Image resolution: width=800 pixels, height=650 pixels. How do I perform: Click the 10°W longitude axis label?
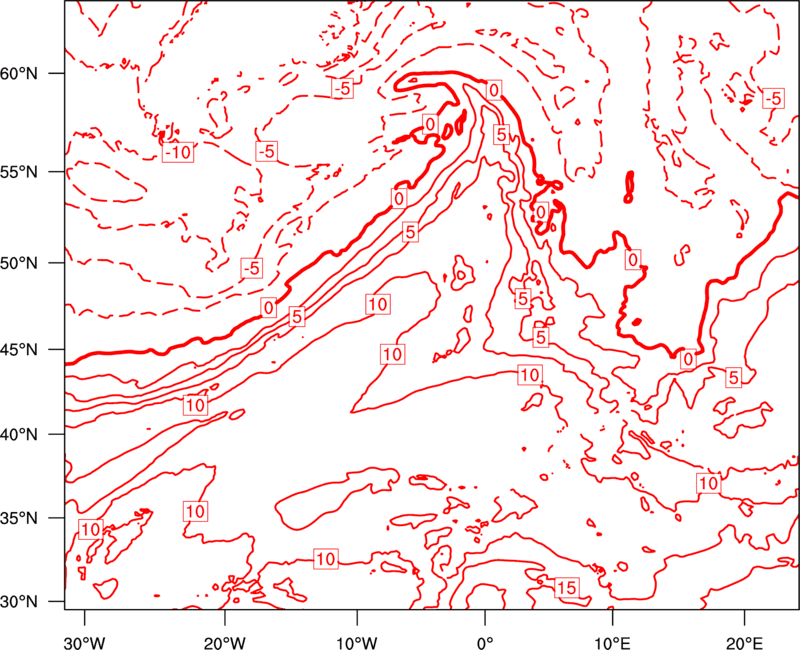click(357, 643)
